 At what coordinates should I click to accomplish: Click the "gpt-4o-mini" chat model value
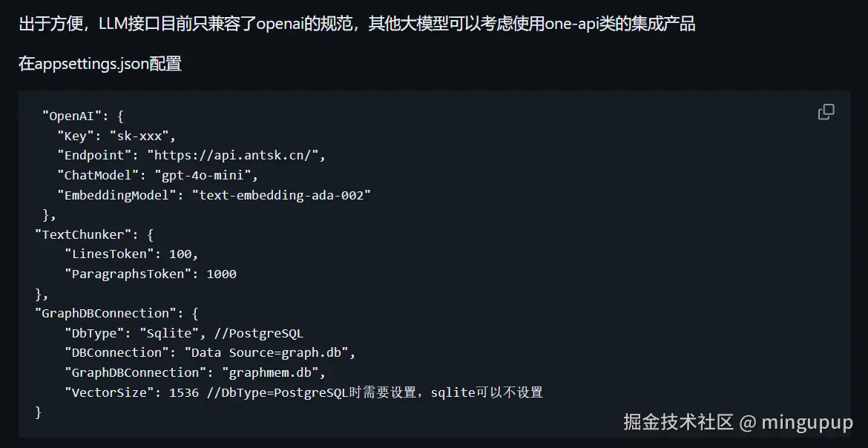pos(206,175)
